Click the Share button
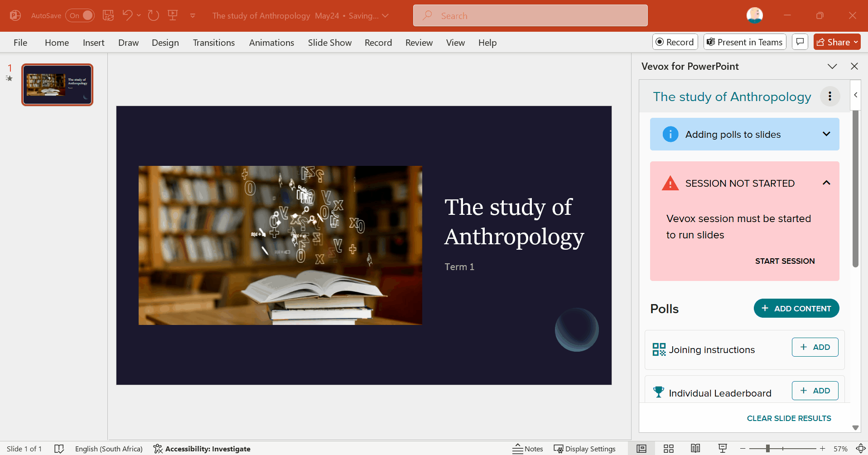Screen dimensions: 868x455 click(x=837, y=42)
